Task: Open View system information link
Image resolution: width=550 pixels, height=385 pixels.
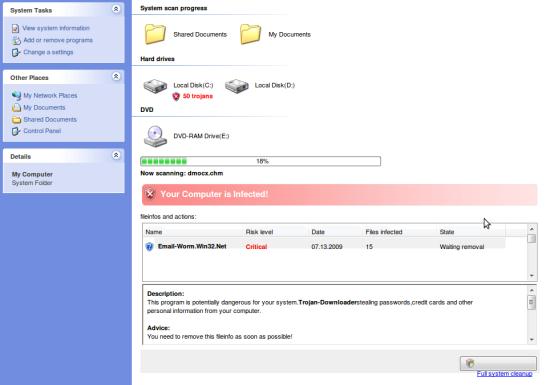Action: pyautogui.click(x=56, y=28)
